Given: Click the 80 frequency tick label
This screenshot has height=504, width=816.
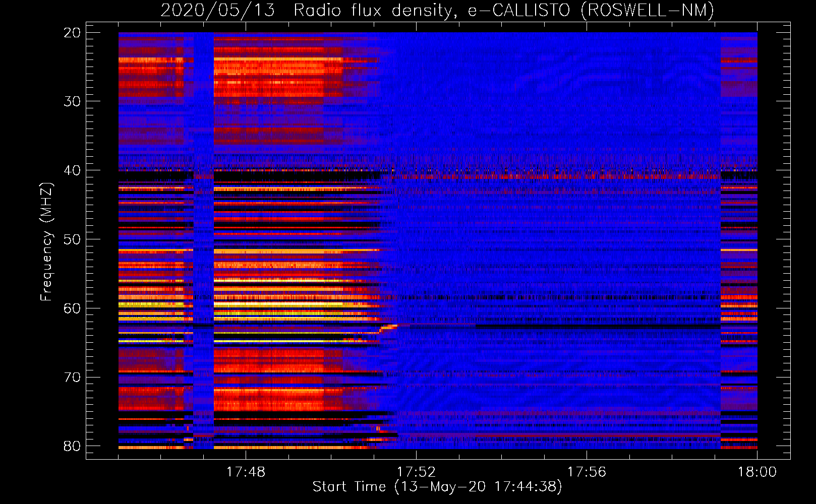Looking at the screenshot, I should [72, 446].
